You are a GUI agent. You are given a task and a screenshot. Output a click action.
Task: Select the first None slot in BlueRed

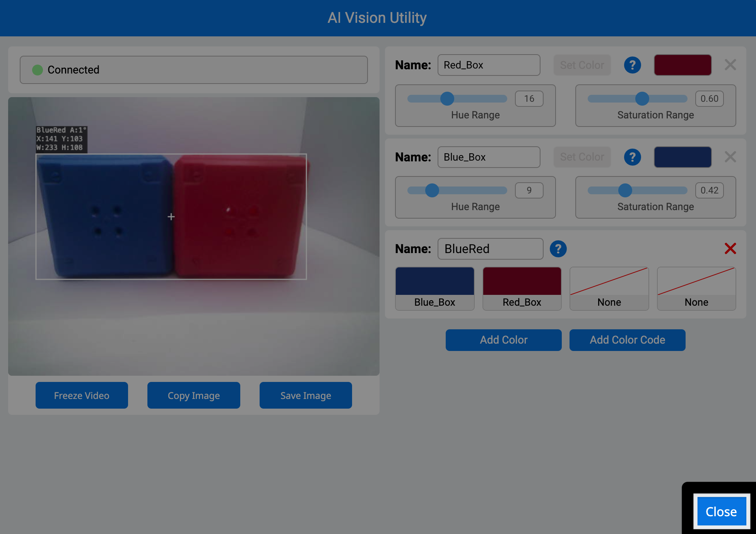609,288
